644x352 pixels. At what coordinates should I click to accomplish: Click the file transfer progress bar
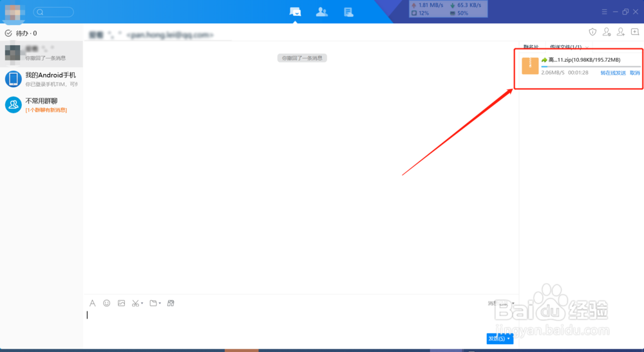pyautogui.click(x=591, y=66)
